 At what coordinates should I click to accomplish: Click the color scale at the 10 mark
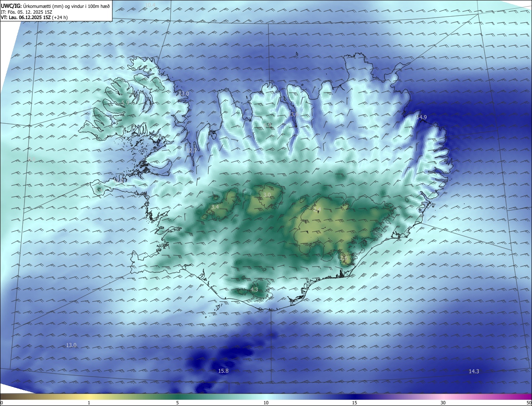tap(266, 403)
